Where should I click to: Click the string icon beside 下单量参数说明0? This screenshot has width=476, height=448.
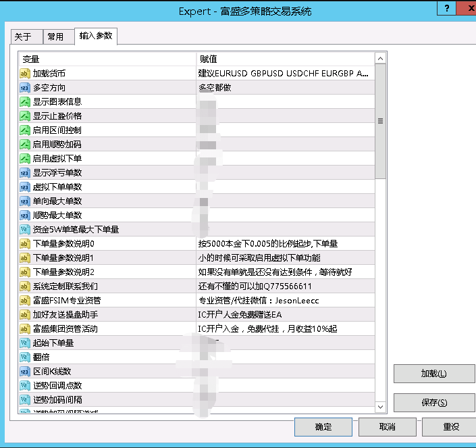pyautogui.click(x=25, y=243)
